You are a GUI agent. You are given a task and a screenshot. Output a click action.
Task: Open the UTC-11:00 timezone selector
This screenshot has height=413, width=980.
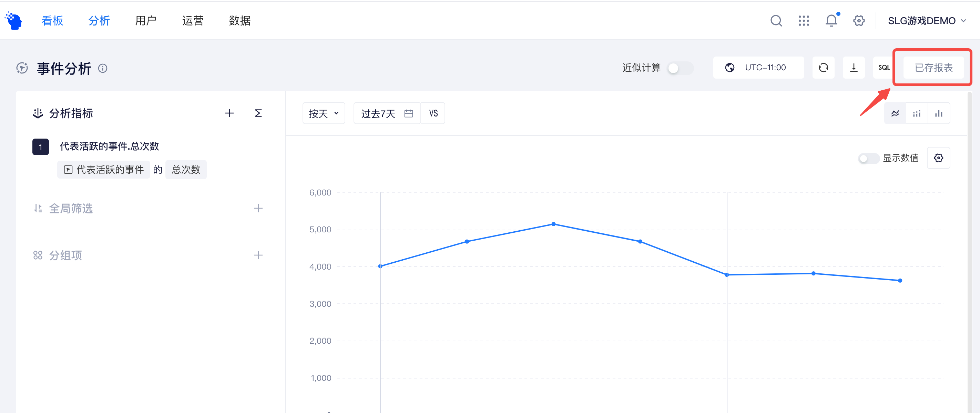(x=758, y=68)
